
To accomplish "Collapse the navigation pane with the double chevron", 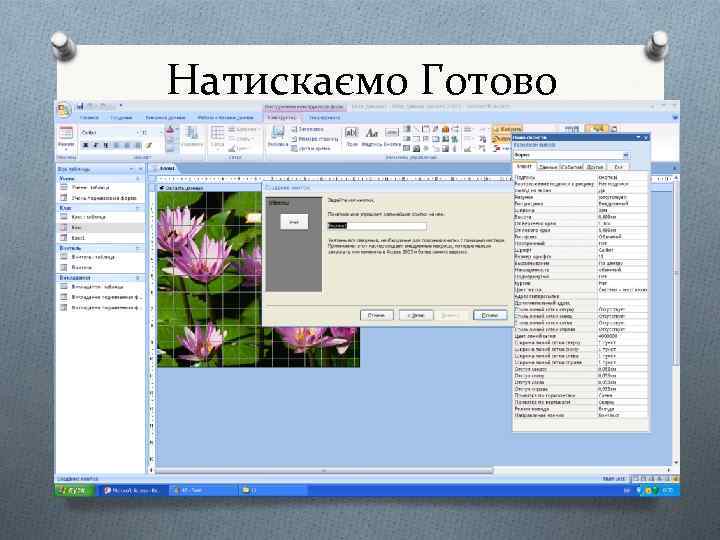I will [x=141, y=169].
